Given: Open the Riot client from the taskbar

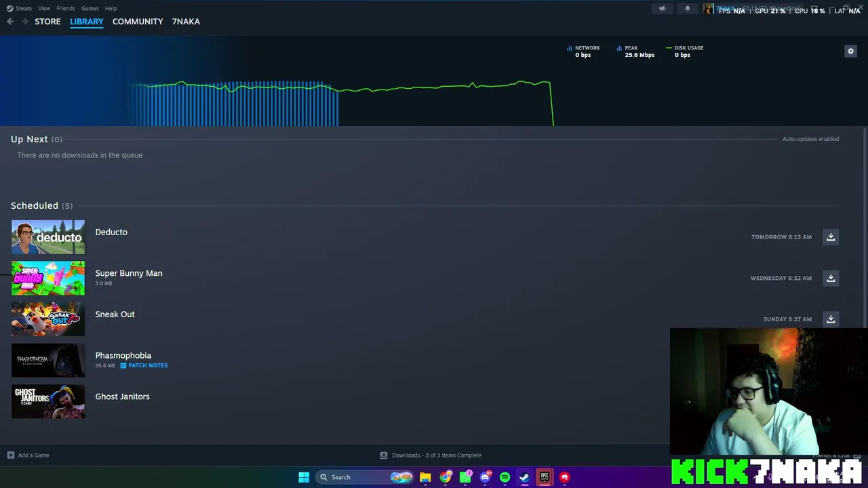Looking at the screenshot, I should coord(564,477).
